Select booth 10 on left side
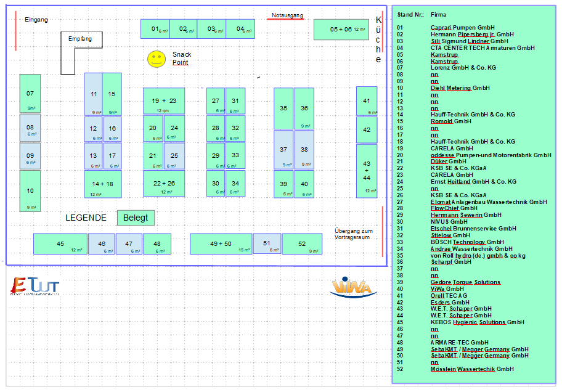 point(30,191)
